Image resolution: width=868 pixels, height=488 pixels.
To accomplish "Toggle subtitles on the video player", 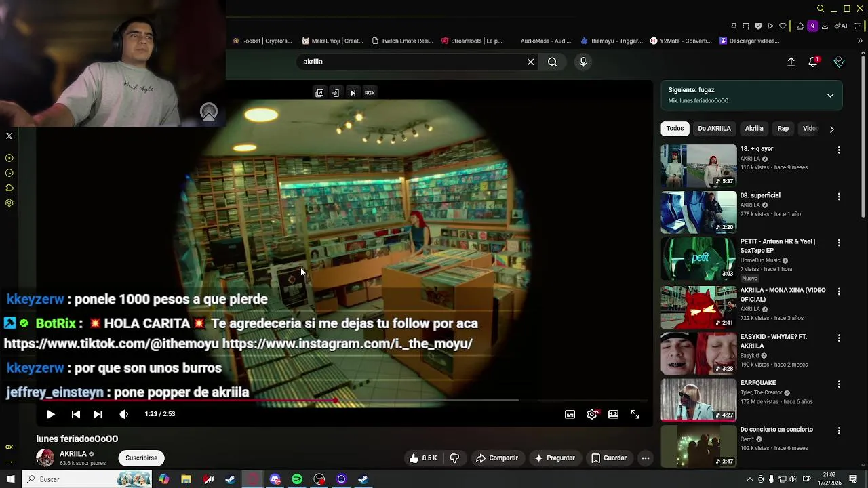I will tap(570, 414).
